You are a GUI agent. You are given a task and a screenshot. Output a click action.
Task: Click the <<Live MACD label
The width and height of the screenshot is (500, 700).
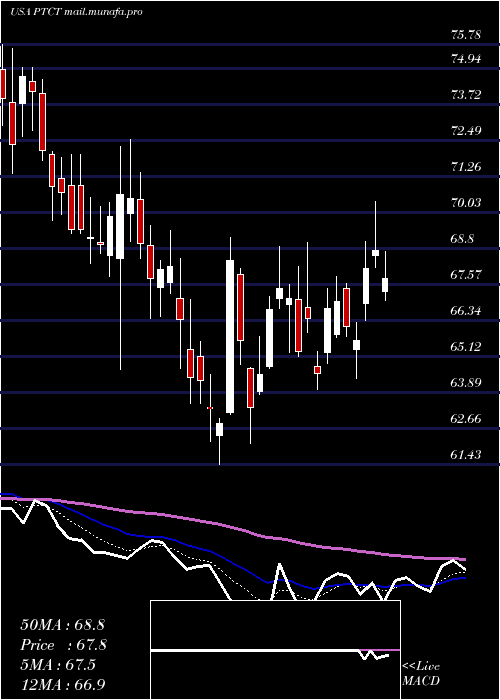421,674
